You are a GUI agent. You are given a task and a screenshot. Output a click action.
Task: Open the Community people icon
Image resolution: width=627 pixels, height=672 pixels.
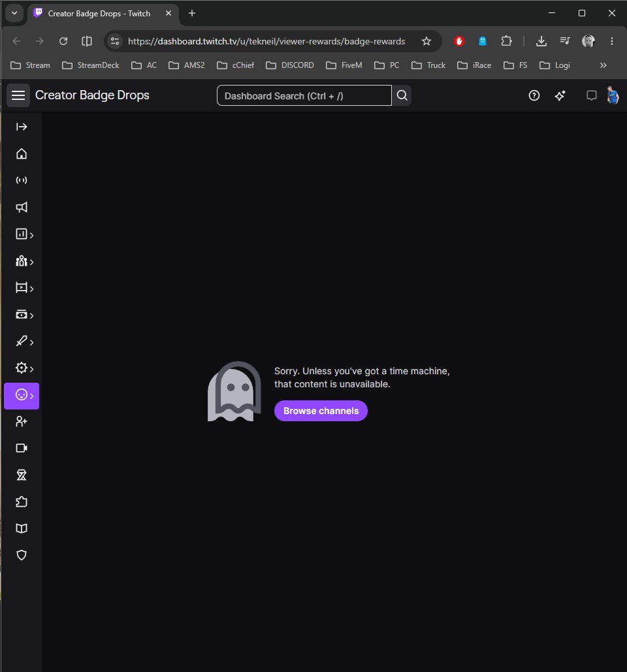pyautogui.click(x=21, y=261)
